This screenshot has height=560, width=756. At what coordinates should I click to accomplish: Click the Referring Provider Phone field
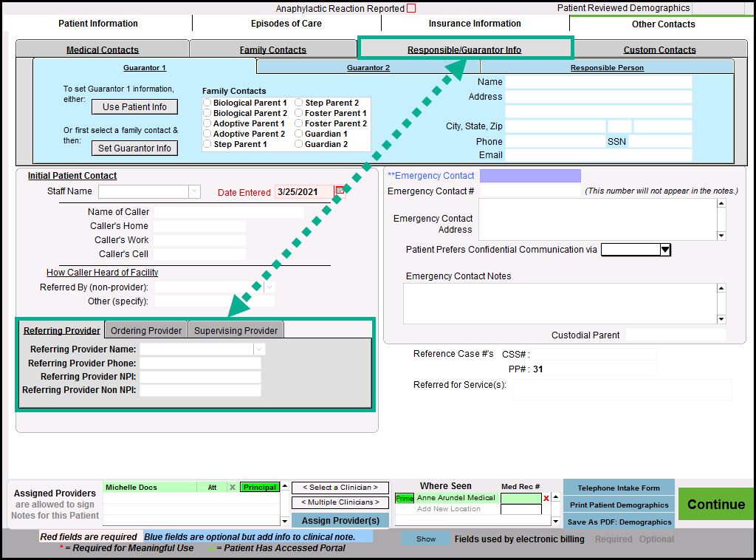tap(200, 363)
